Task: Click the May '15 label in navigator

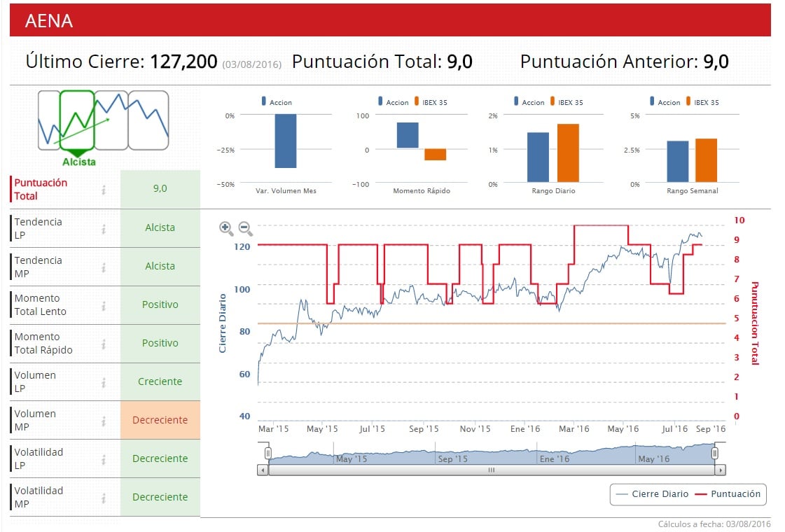Action: (352, 459)
